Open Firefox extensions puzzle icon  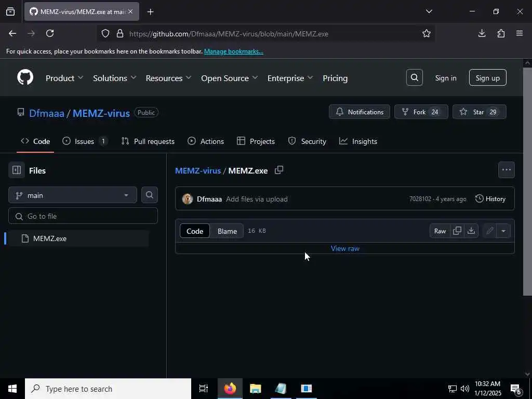[x=501, y=33]
